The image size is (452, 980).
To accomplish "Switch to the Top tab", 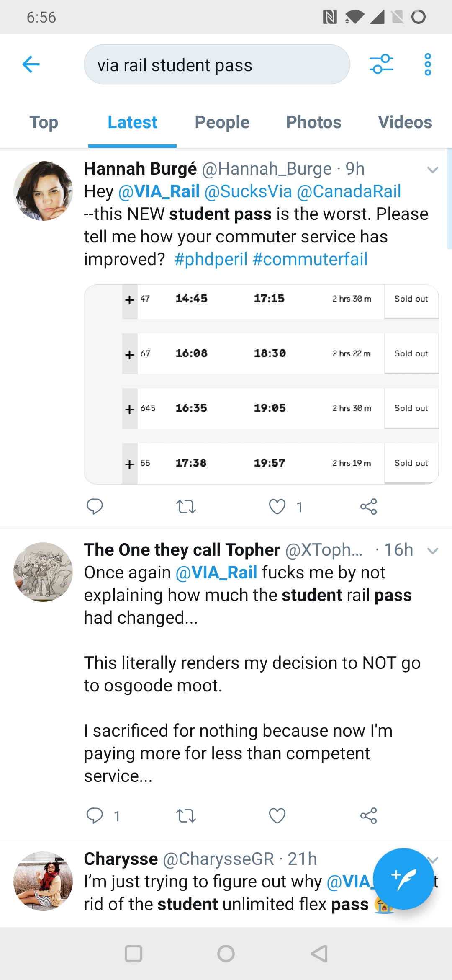I will (x=44, y=123).
